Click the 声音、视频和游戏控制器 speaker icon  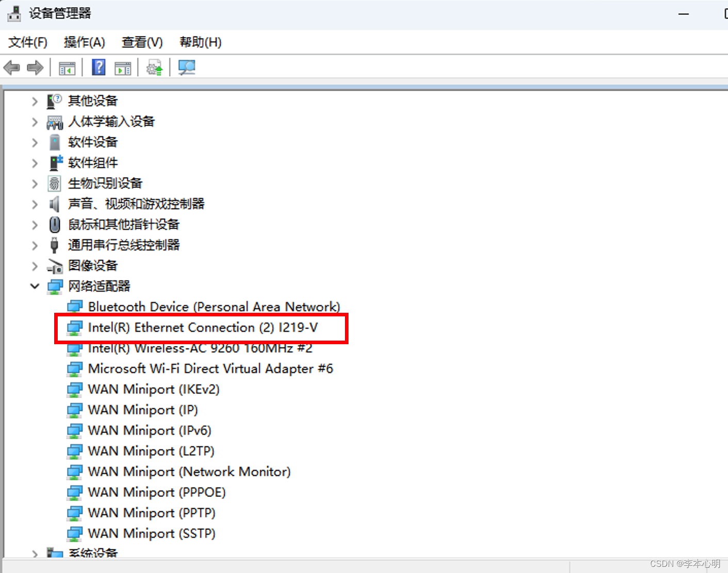[x=54, y=204]
